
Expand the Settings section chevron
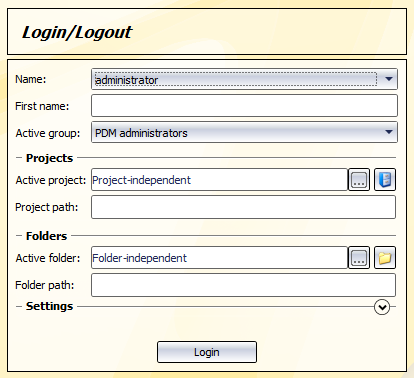pyautogui.click(x=382, y=307)
